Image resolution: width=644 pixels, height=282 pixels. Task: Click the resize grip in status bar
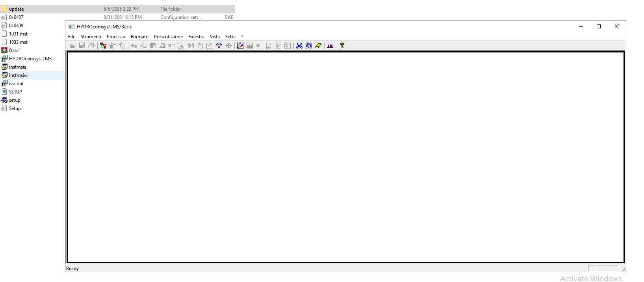(623, 269)
